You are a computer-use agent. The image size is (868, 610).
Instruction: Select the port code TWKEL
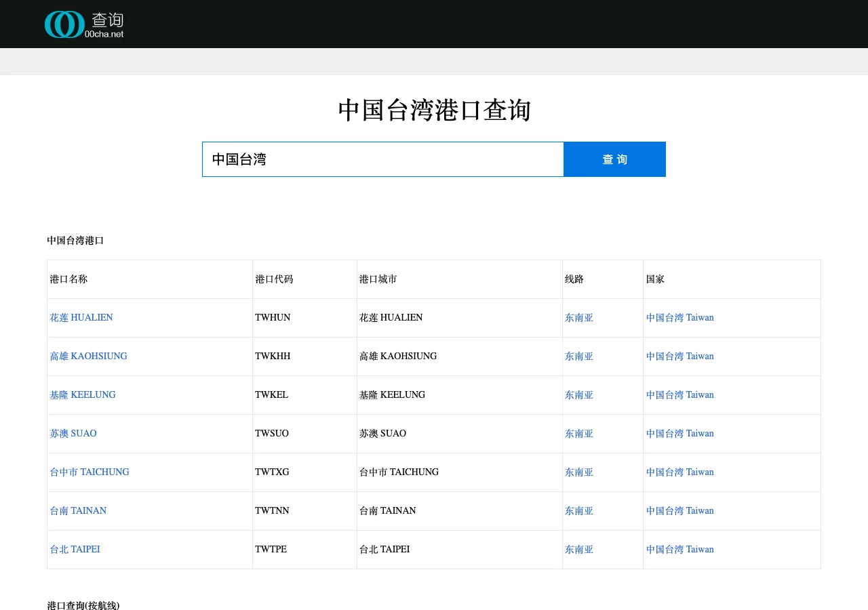pos(272,394)
